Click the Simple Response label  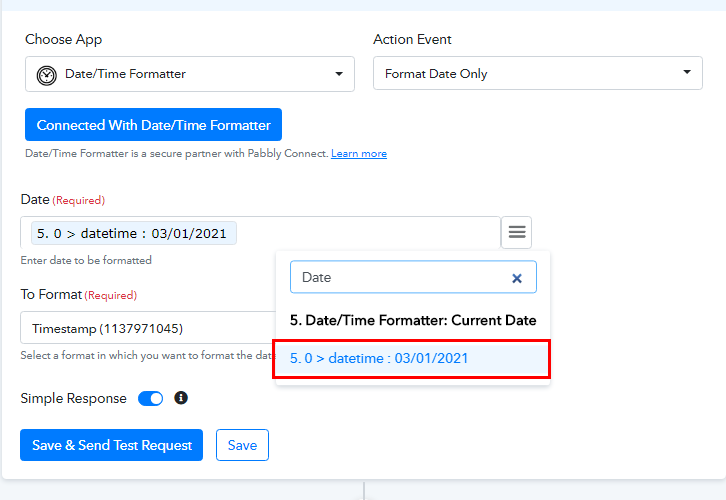coord(73,399)
